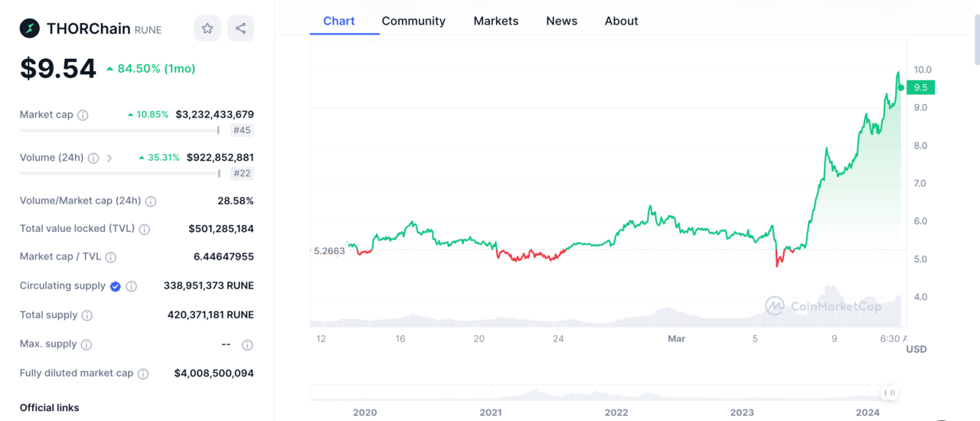Click info icon next to Total supply
This screenshot has height=421, width=980.
point(87,315)
